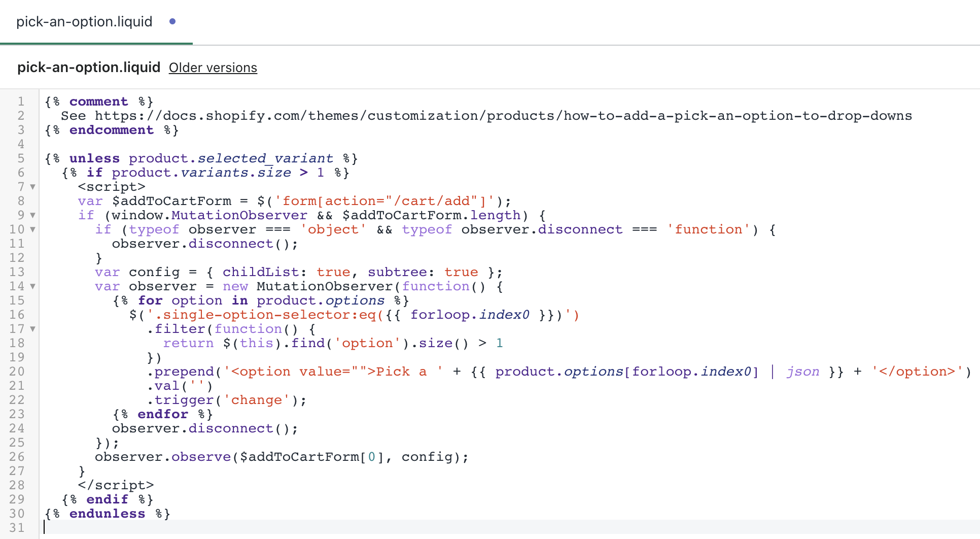Click 'window.MutationObserver' on line 9
Image resolution: width=980 pixels, height=539 pixels.
pos(209,215)
